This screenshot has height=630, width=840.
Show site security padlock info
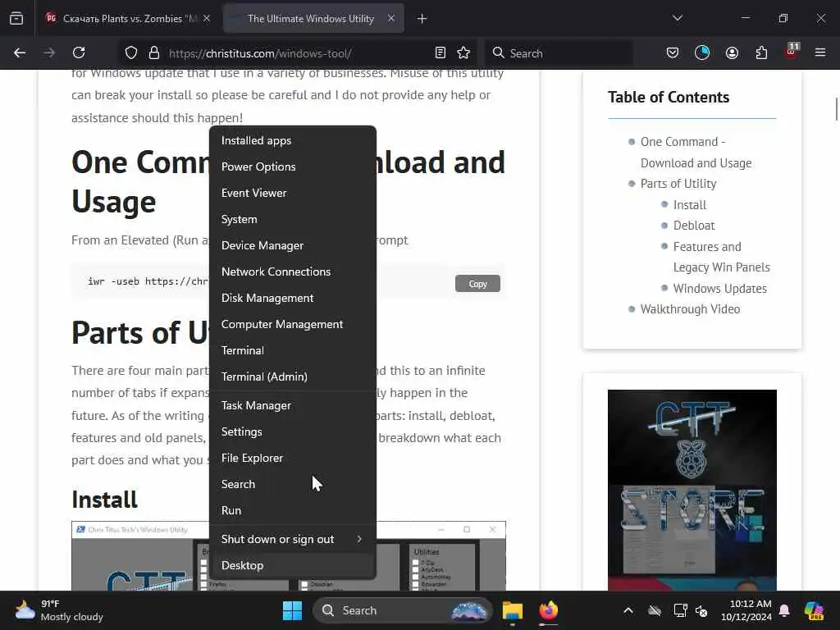(154, 52)
